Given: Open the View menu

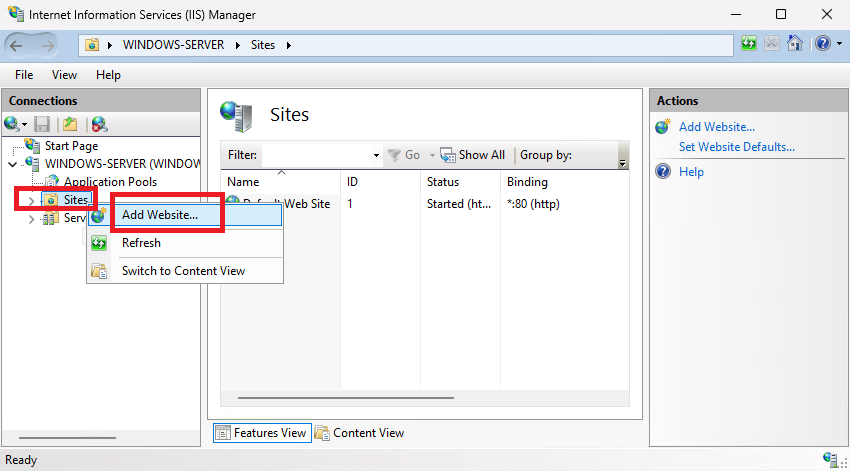Looking at the screenshot, I should pos(64,75).
